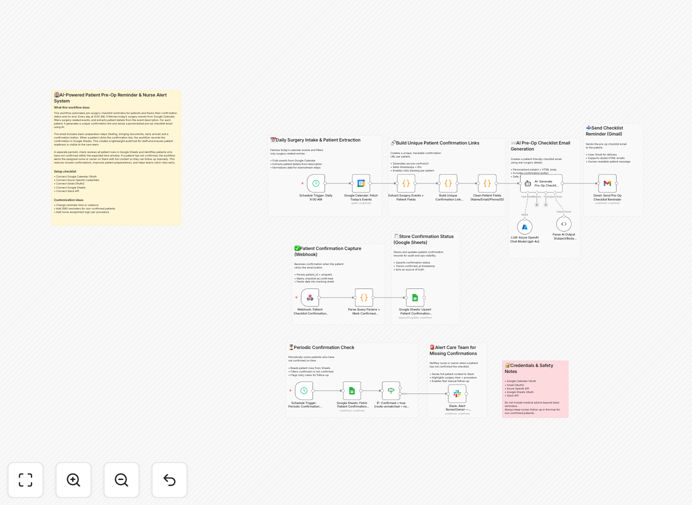Image resolution: width=692 pixels, height=505 pixels.
Task: Select the Parse Query Params code node
Action: click(364, 298)
